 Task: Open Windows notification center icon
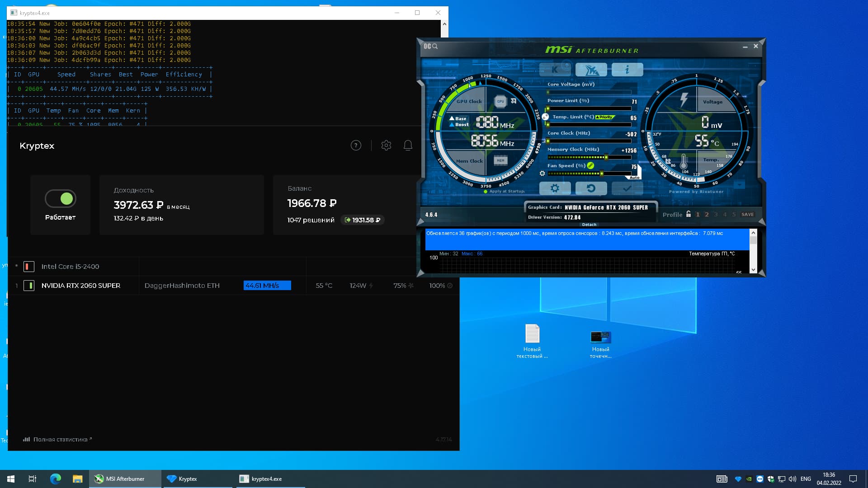(853, 479)
